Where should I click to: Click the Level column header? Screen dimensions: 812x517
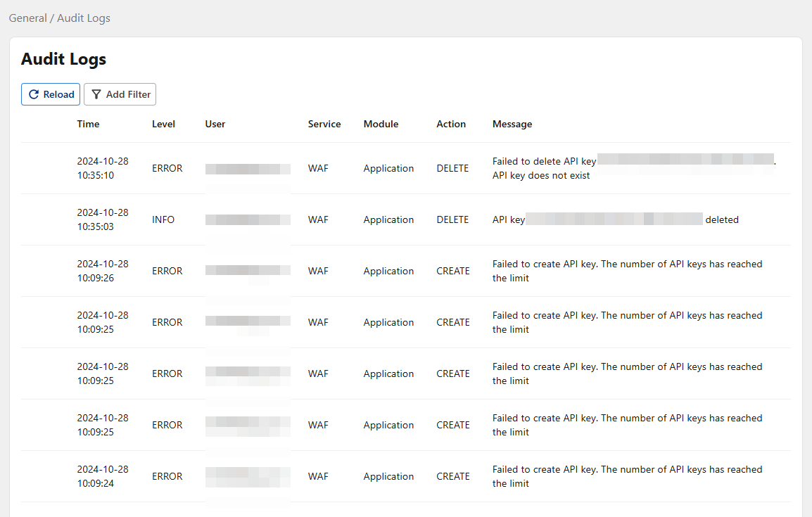click(163, 124)
